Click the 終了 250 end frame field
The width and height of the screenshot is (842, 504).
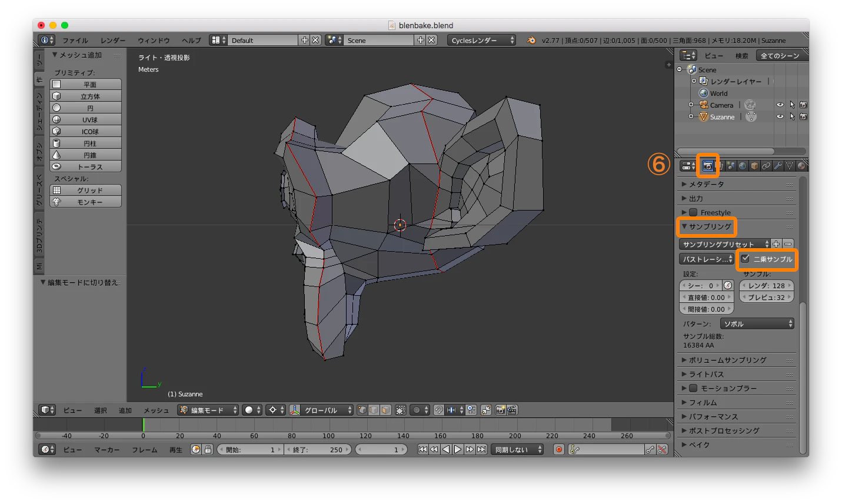318,449
